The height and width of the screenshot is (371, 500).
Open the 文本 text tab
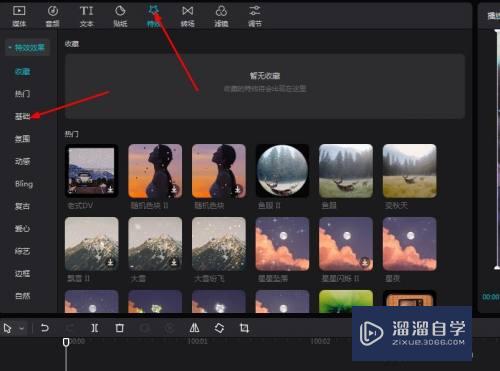(x=86, y=16)
